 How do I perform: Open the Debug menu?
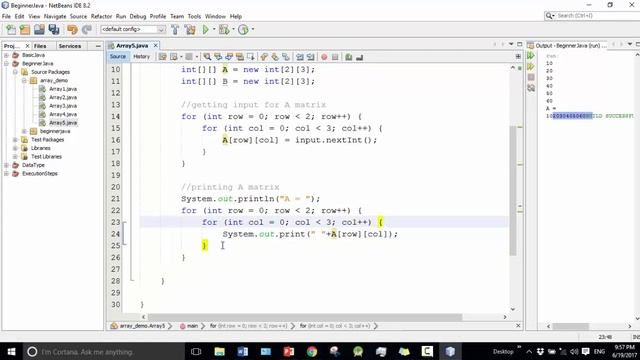[x=138, y=16]
